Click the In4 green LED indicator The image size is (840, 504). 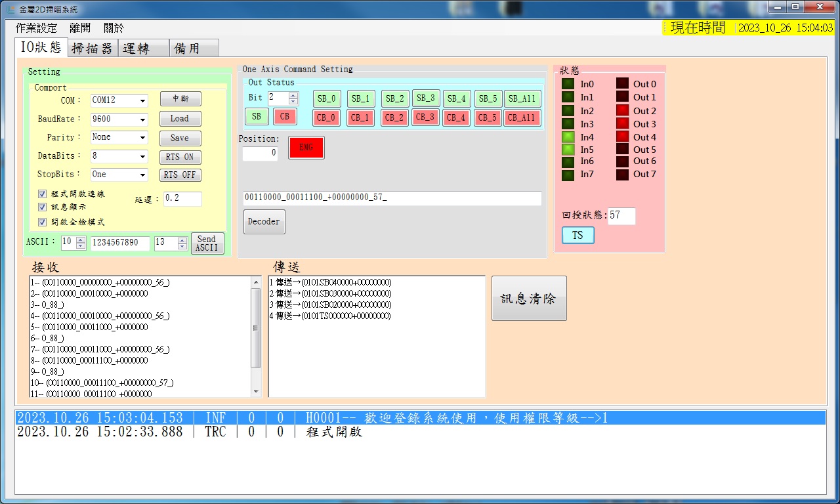coord(568,137)
